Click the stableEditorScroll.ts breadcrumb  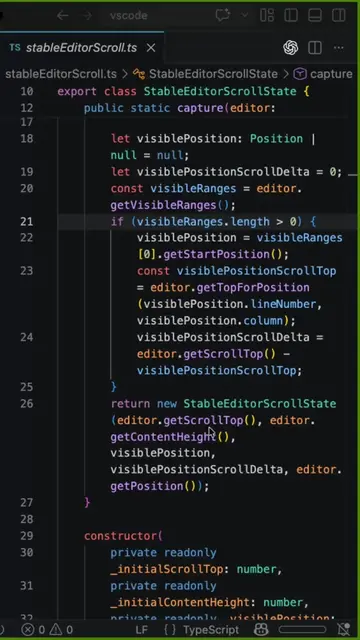coord(61,74)
